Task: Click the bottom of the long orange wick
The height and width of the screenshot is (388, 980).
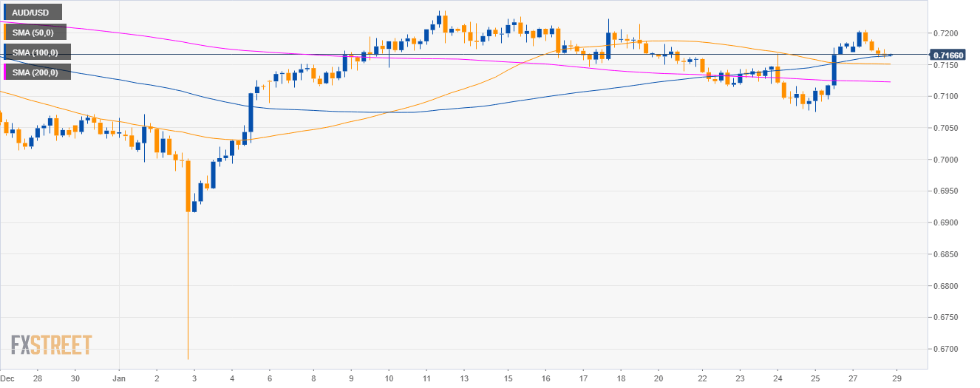Action: pos(188,358)
